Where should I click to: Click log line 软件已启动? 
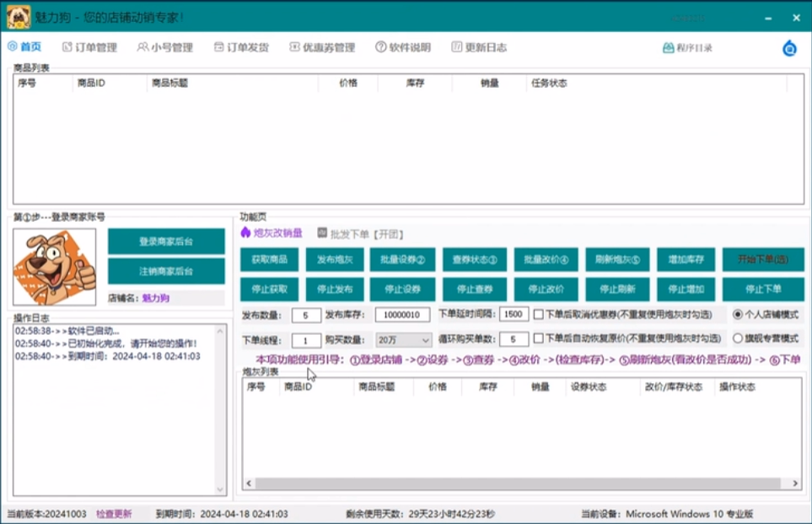[x=67, y=331]
